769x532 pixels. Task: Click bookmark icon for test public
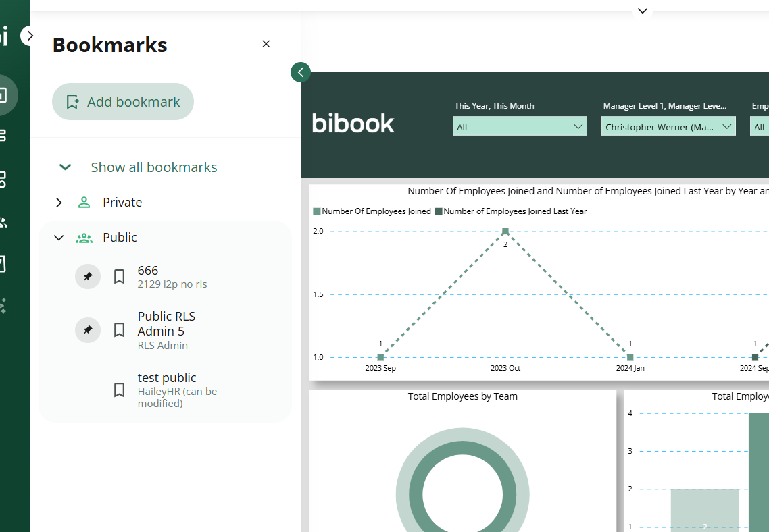(x=119, y=390)
